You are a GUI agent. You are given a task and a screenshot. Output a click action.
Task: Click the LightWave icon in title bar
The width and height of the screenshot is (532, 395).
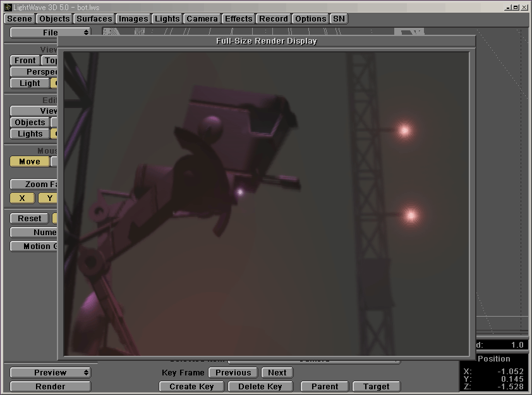tap(7, 7)
